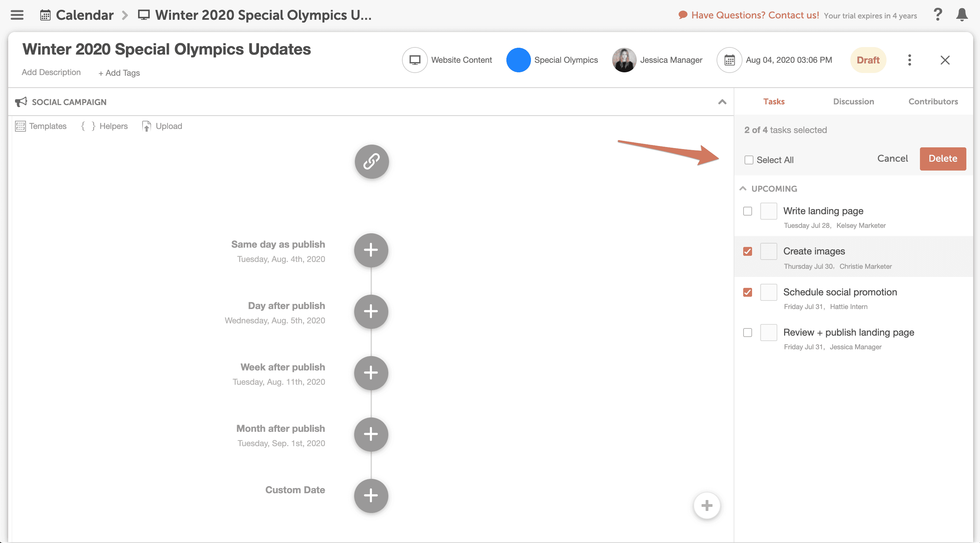The width and height of the screenshot is (980, 543).
Task: Add message on Same day as publish
Action: pyautogui.click(x=371, y=250)
